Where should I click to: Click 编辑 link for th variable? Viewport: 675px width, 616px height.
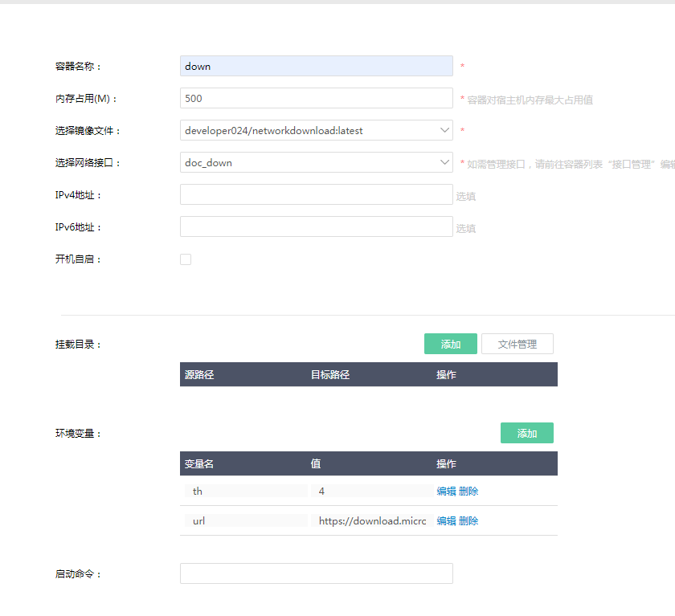(x=446, y=491)
